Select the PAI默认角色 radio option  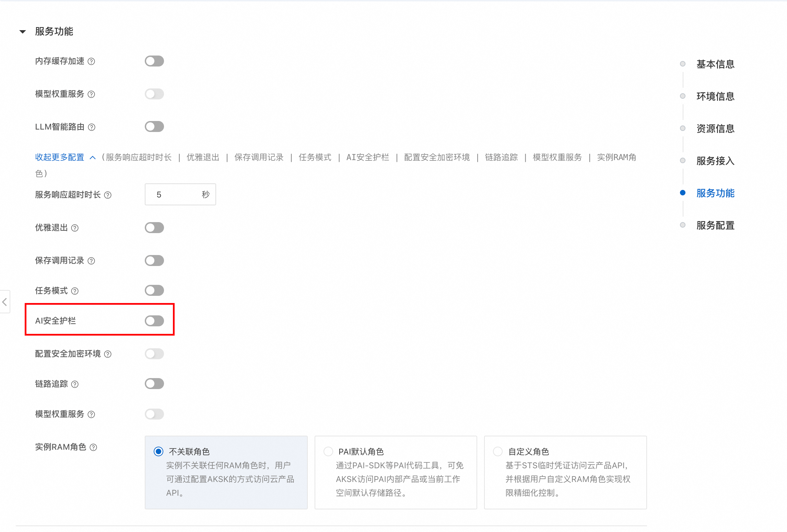(x=328, y=451)
